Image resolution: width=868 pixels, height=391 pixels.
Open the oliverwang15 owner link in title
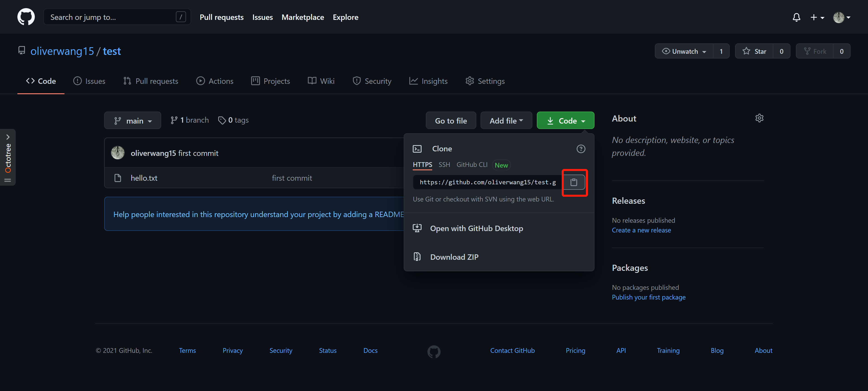[x=62, y=51]
